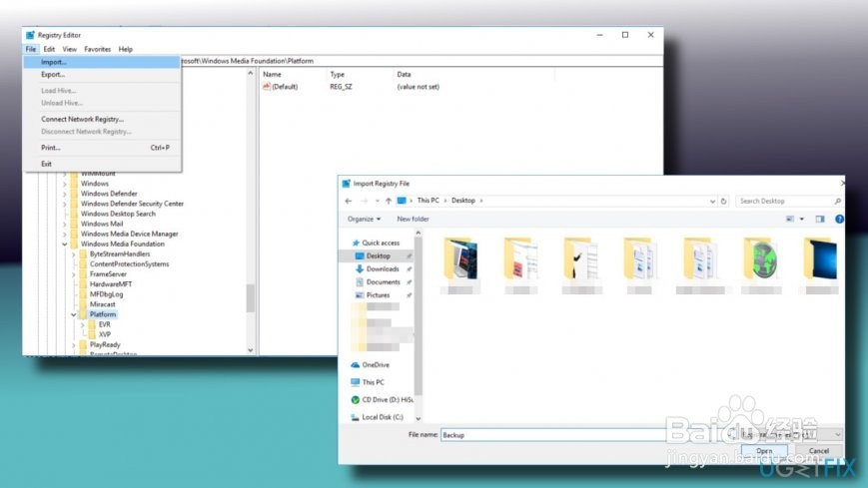Click the Up one level arrow
This screenshot has width=868, height=488.
389,201
